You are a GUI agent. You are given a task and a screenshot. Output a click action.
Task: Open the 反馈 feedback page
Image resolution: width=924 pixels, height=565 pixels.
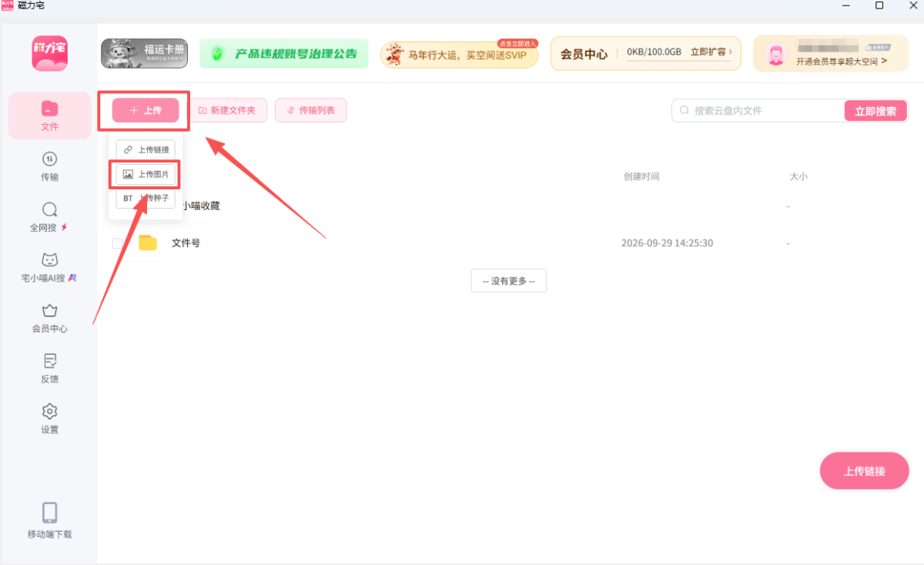(50, 369)
